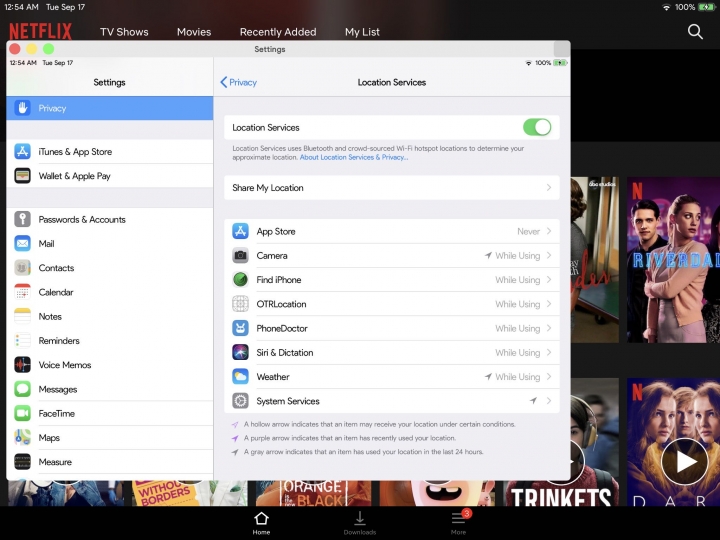Open the Movies tab in Netflix
The image size is (720, 540).
pos(194,32)
